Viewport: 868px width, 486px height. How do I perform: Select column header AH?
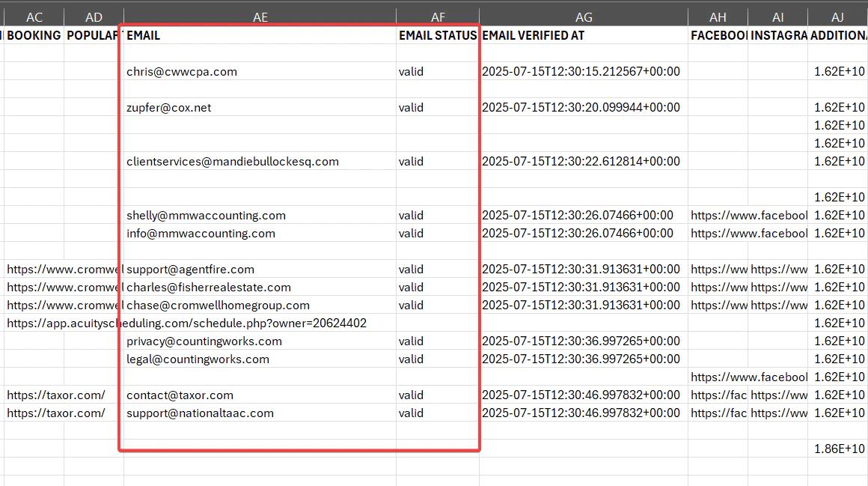[x=718, y=17]
